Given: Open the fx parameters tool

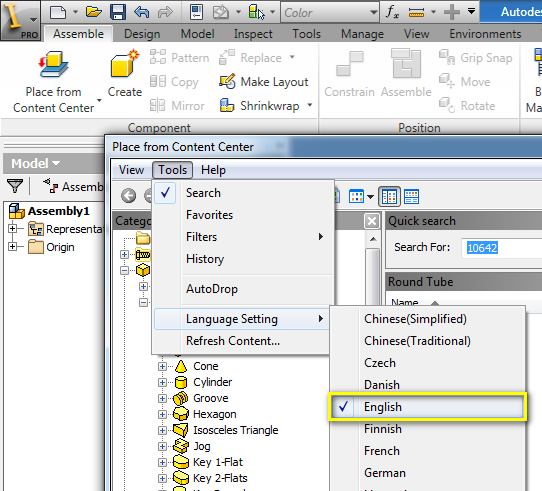Looking at the screenshot, I should (392, 12).
